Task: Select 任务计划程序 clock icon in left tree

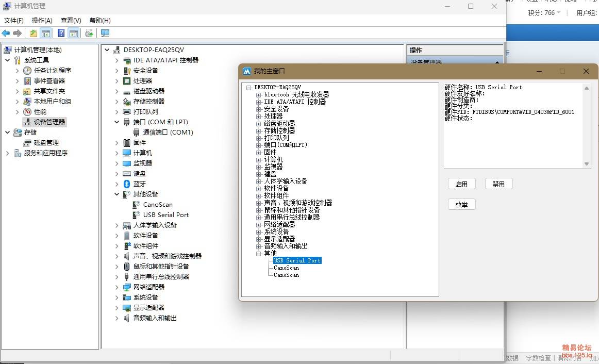Action: (x=27, y=70)
